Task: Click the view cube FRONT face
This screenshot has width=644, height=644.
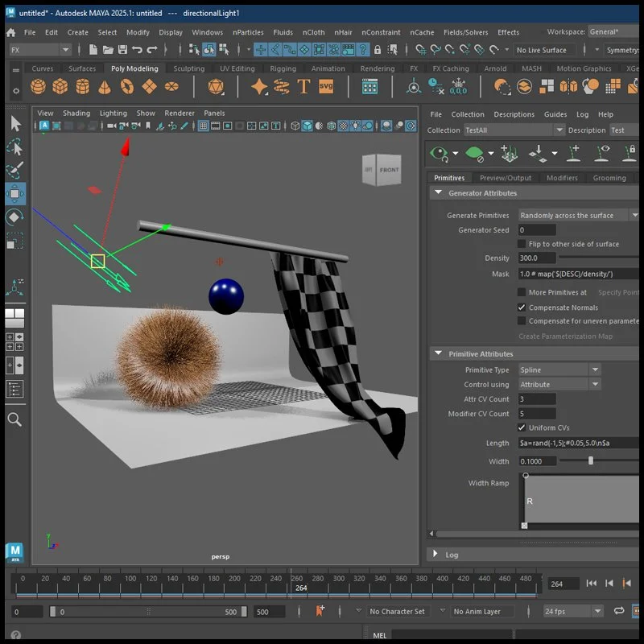Action: (389, 170)
